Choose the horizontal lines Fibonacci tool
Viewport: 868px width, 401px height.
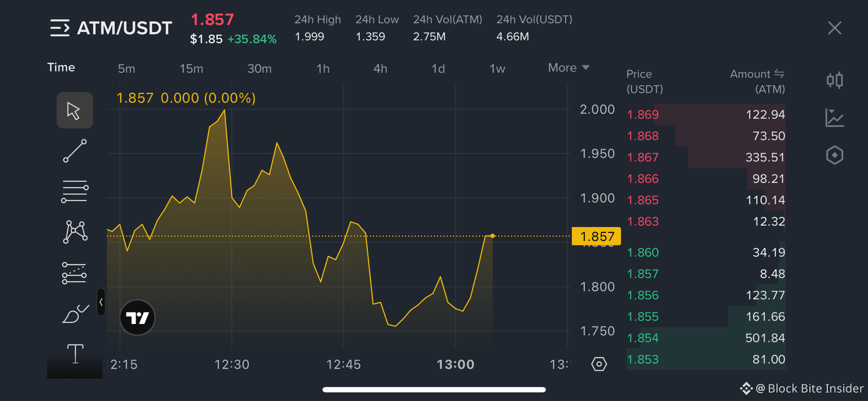75,191
